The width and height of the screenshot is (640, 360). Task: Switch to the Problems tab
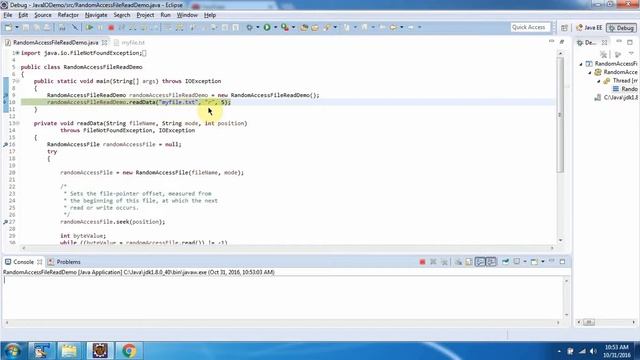pyautogui.click(x=64, y=262)
